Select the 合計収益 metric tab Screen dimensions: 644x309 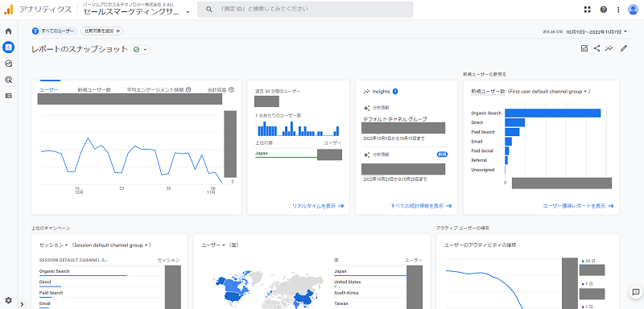217,90
